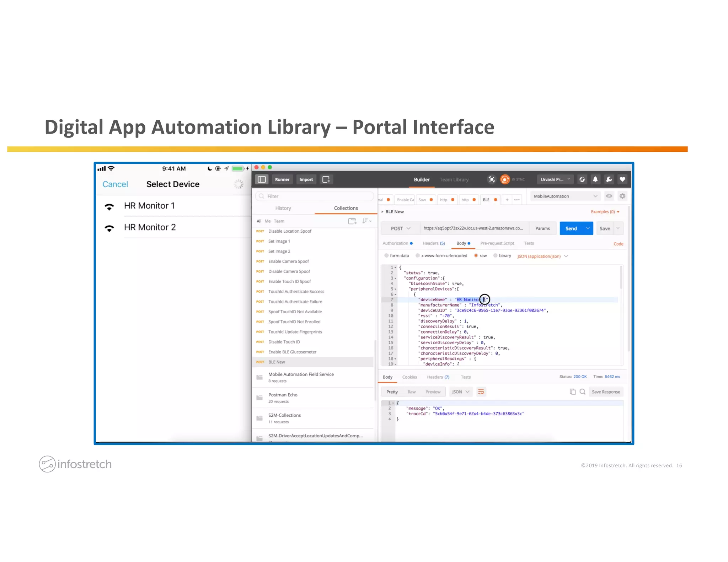
Task: Select binary body type radio
Action: [x=495, y=255]
